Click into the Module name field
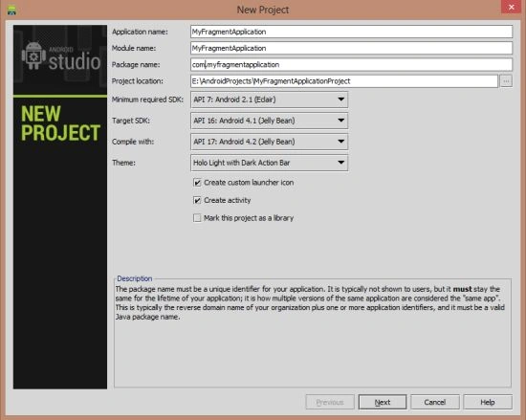The width and height of the screenshot is (526, 420). pos(351,48)
